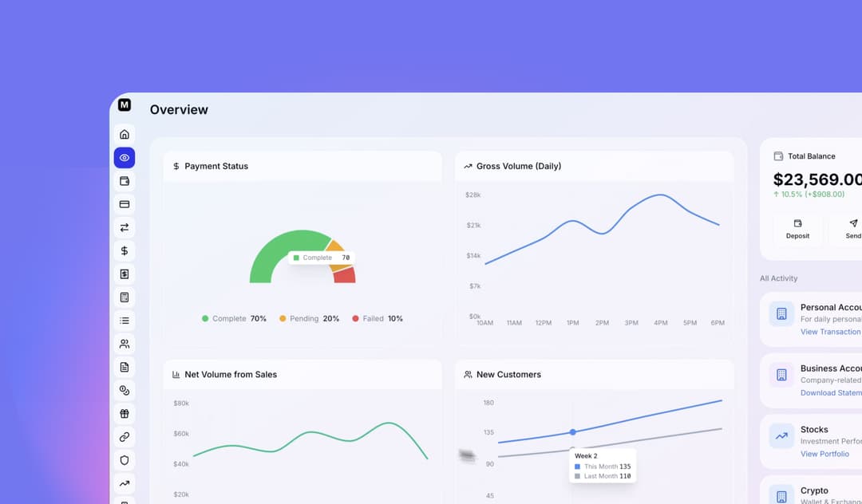Select the Week 2 data point on New Customers chart
862x504 pixels.
pyautogui.click(x=573, y=431)
